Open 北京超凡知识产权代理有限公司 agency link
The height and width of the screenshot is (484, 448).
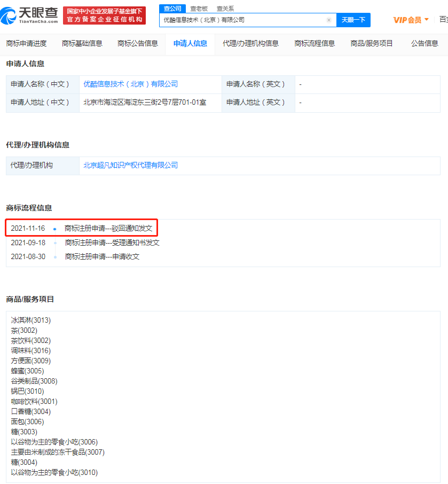point(130,166)
